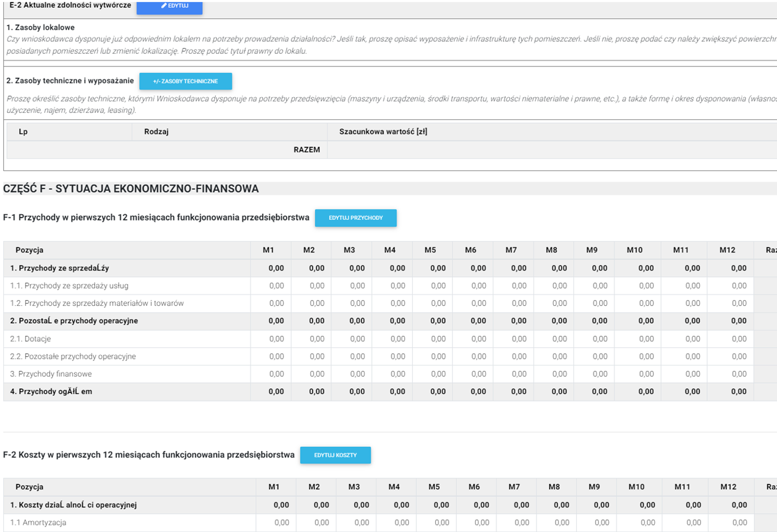
Task: Click the M12 value in the Przychody finansowe row
Action: [739, 374]
